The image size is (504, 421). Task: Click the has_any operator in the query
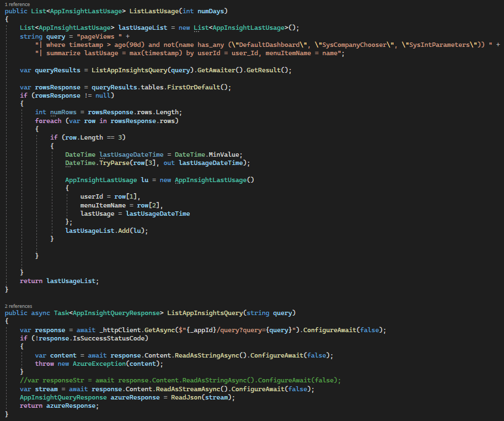211,45
